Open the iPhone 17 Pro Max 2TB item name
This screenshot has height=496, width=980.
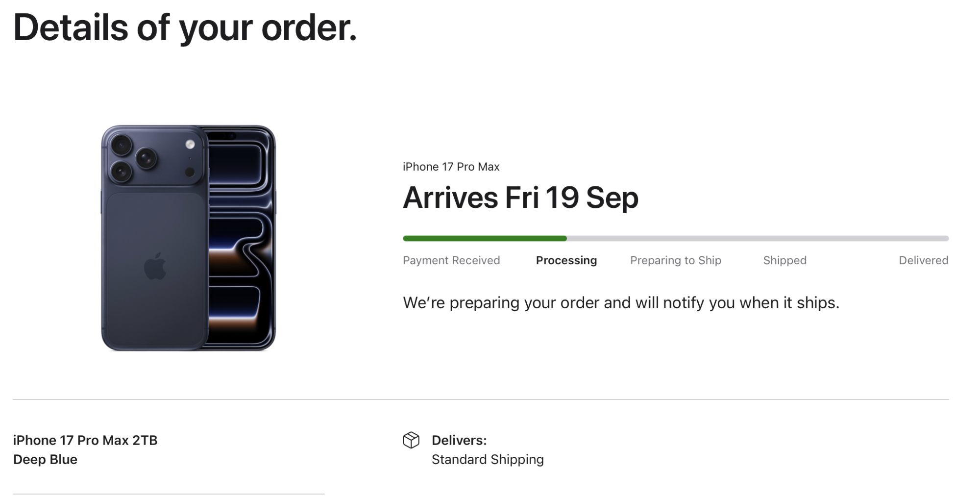pyautogui.click(x=85, y=440)
